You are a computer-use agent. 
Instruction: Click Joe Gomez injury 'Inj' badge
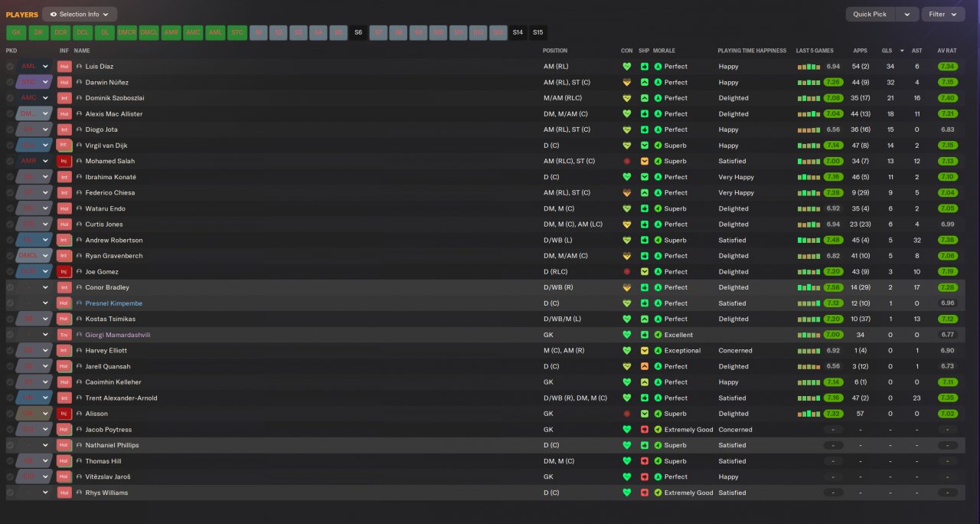(x=64, y=271)
